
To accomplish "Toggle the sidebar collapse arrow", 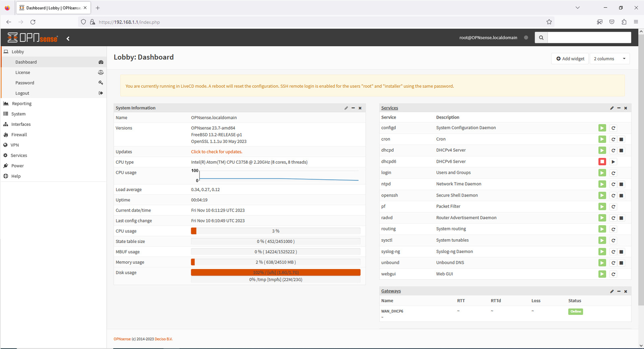I will pos(68,39).
